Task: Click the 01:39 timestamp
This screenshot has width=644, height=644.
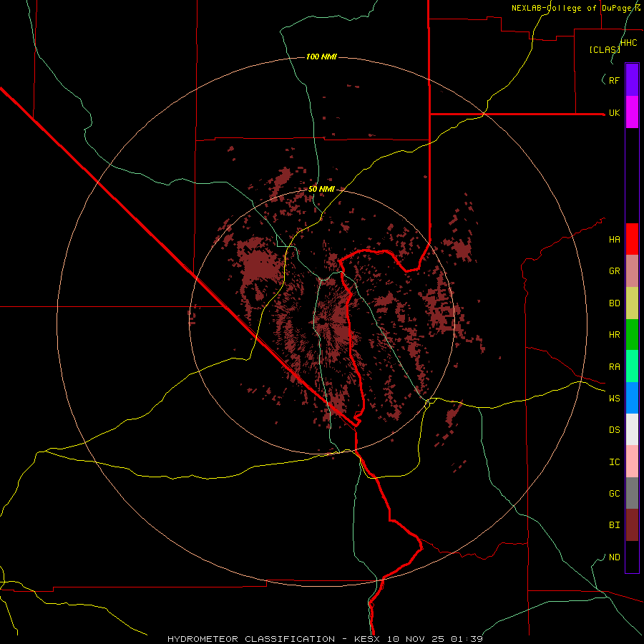Action: [467, 639]
